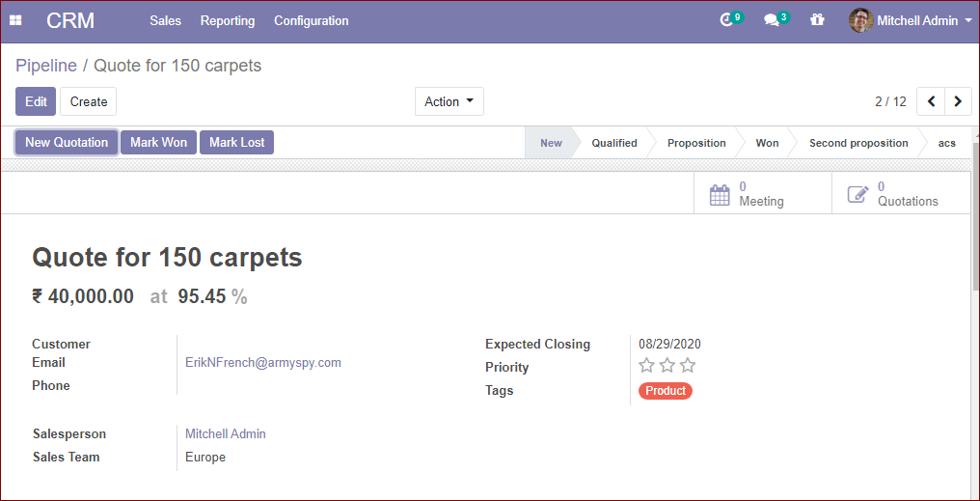Click the 95.45 probability value
The image size is (980, 501).
(x=202, y=296)
